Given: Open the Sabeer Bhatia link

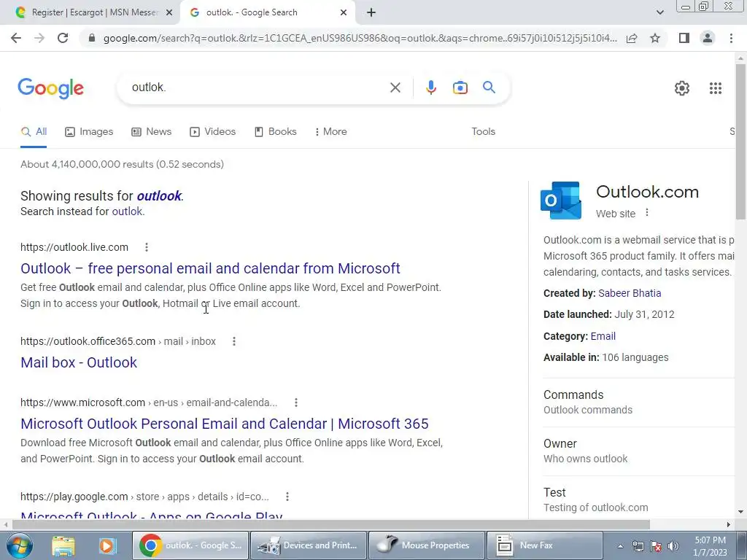Looking at the screenshot, I should click(x=630, y=293).
